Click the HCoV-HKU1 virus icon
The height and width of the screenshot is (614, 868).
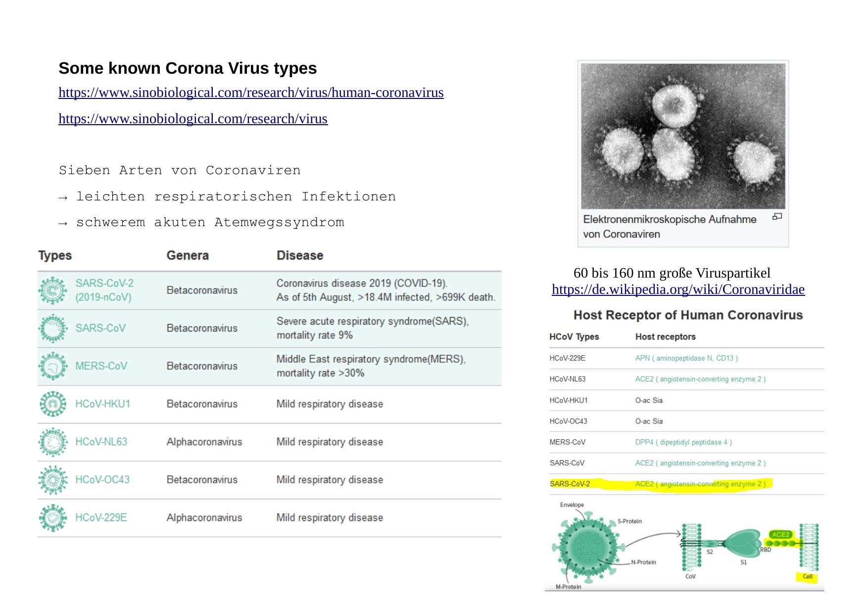coord(52,404)
